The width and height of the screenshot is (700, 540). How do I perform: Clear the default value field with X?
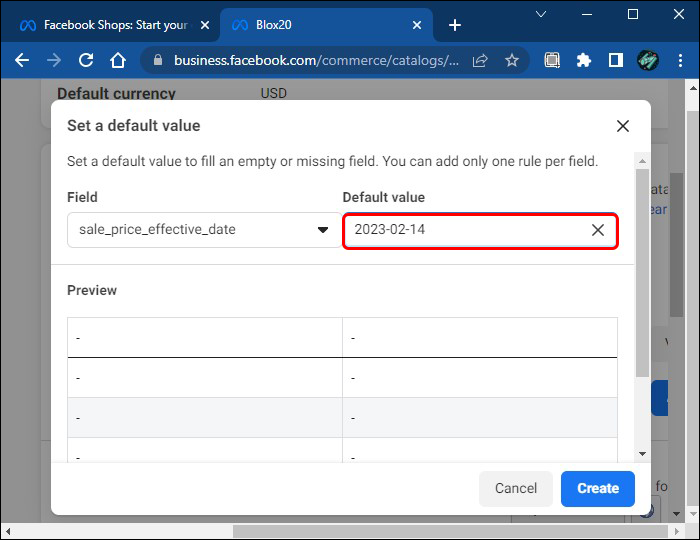(x=598, y=230)
